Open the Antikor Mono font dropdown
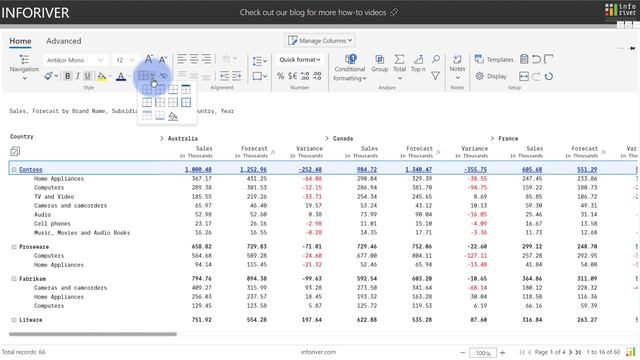 pos(75,60)
